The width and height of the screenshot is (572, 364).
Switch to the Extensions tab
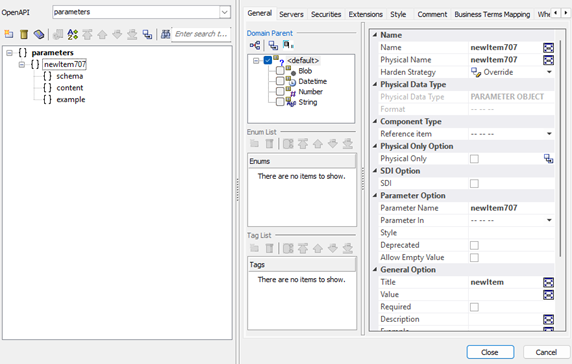click(x=366, y=14)
